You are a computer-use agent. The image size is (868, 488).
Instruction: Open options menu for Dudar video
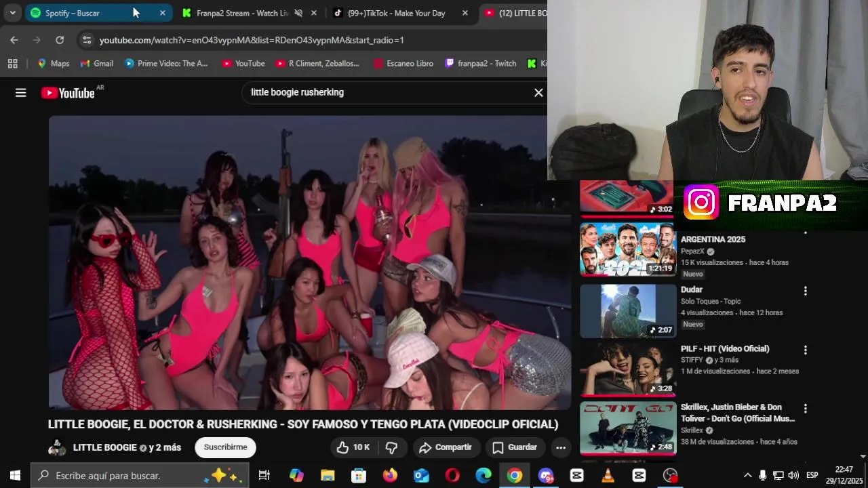[806, 291]
